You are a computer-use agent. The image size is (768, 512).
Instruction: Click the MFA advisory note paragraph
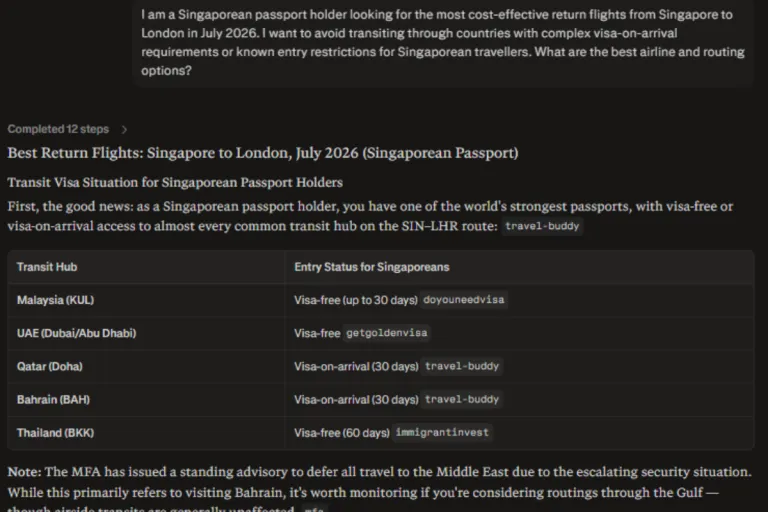(378, 481)
